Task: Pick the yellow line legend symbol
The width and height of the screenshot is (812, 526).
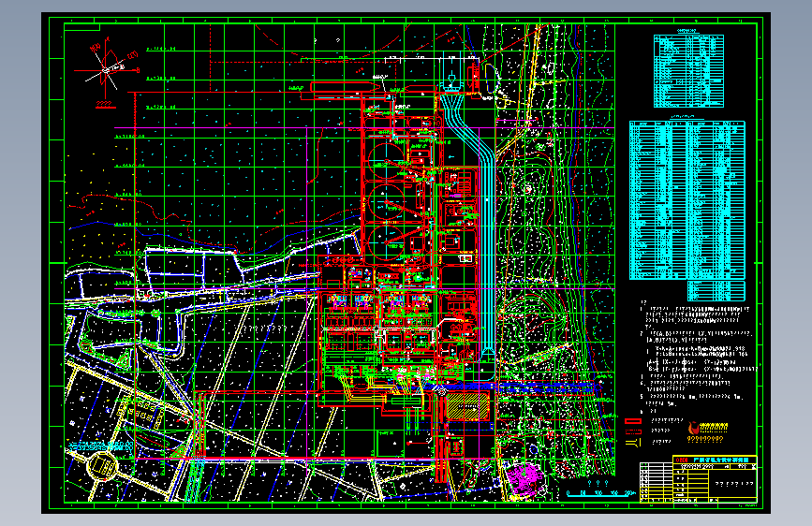Action: pos(633,442)
